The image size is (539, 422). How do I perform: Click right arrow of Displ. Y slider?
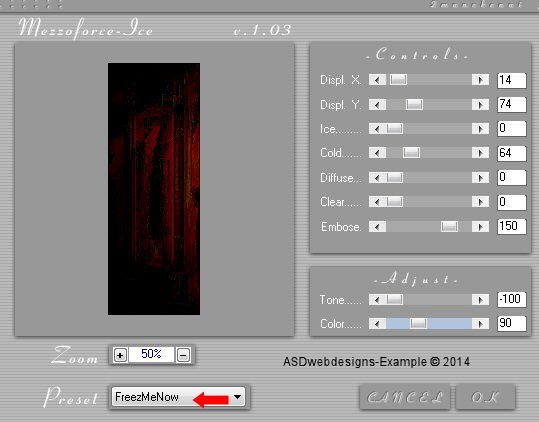481,104
